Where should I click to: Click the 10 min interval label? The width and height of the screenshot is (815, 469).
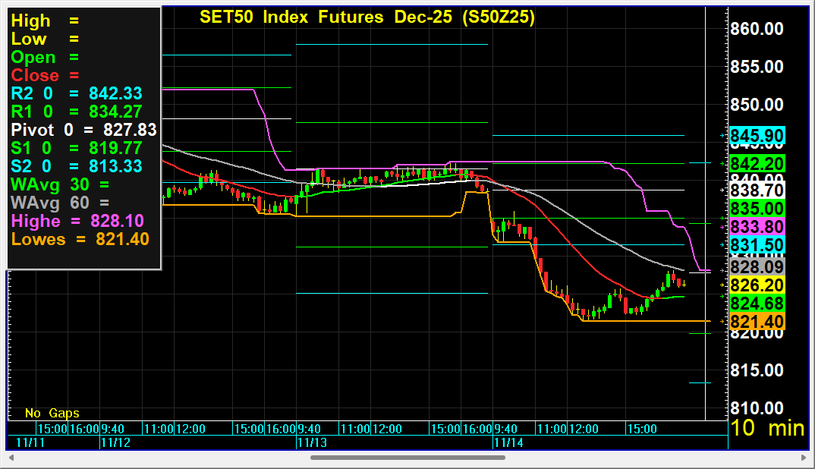(x=766, y=428)
